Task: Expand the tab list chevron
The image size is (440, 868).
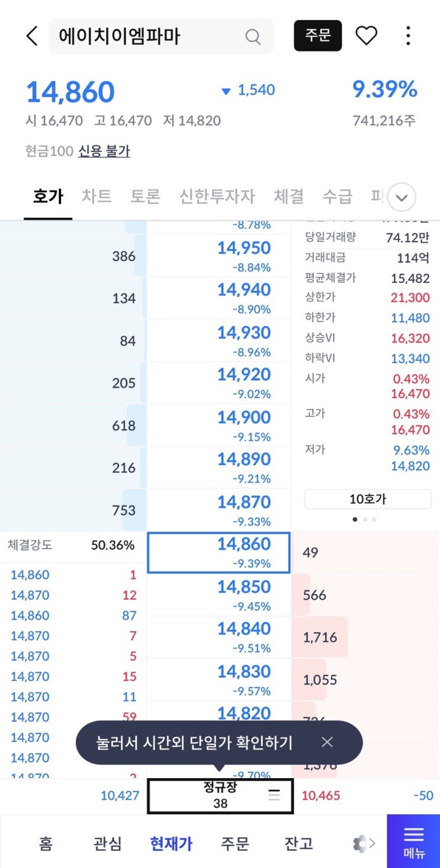Action: pyautogui.click(x=402, y=197)
